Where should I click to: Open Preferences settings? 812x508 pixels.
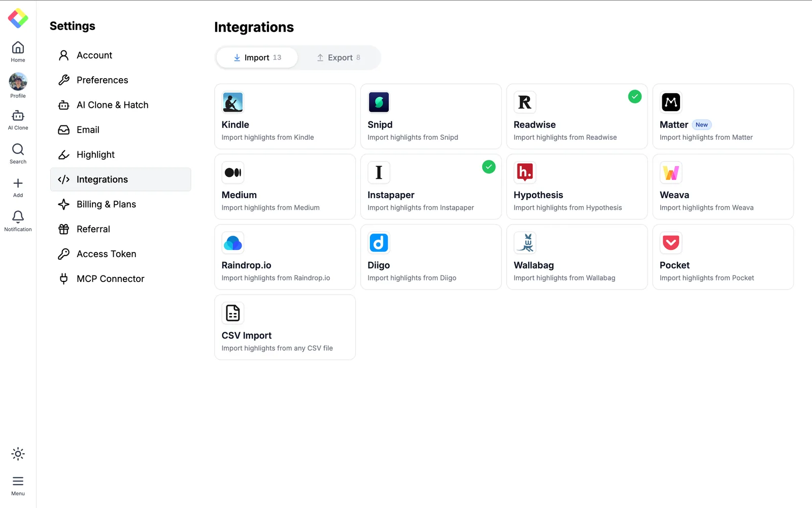[121, 80]
